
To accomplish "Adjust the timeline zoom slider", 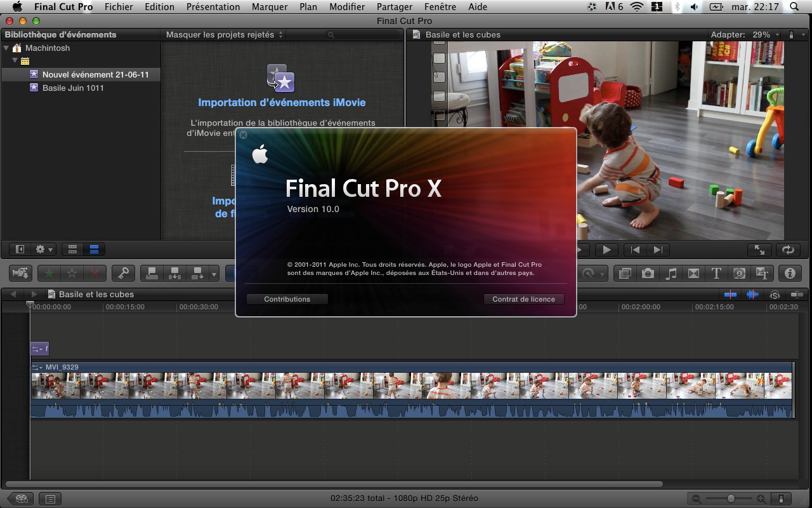I will pos(731,499).
